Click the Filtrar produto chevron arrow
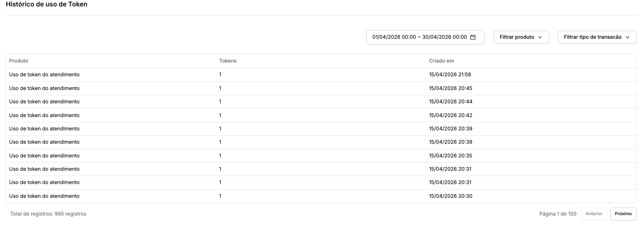 pyautogui.click(x=540, y=37)
